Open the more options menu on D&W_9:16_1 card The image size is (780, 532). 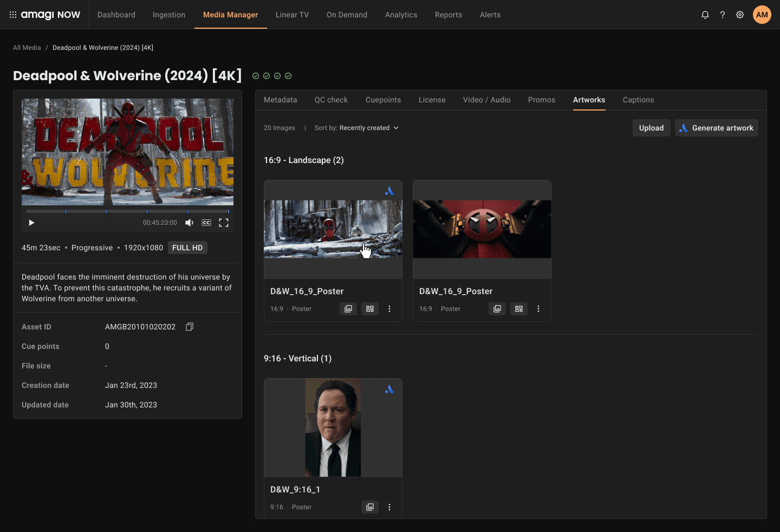389,507
